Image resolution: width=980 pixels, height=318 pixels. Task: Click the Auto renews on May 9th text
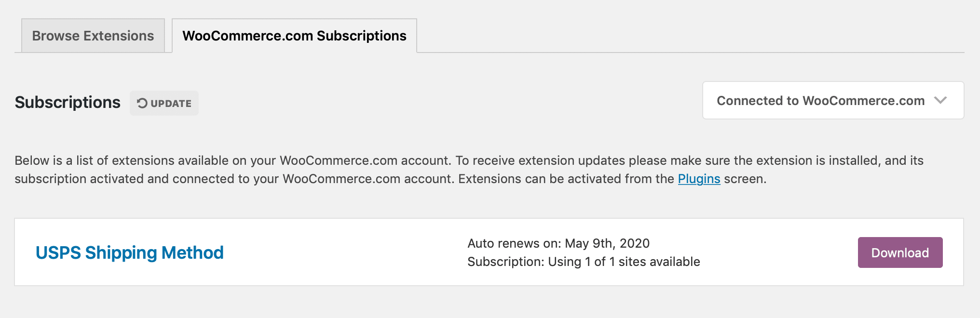click(514, 243)
